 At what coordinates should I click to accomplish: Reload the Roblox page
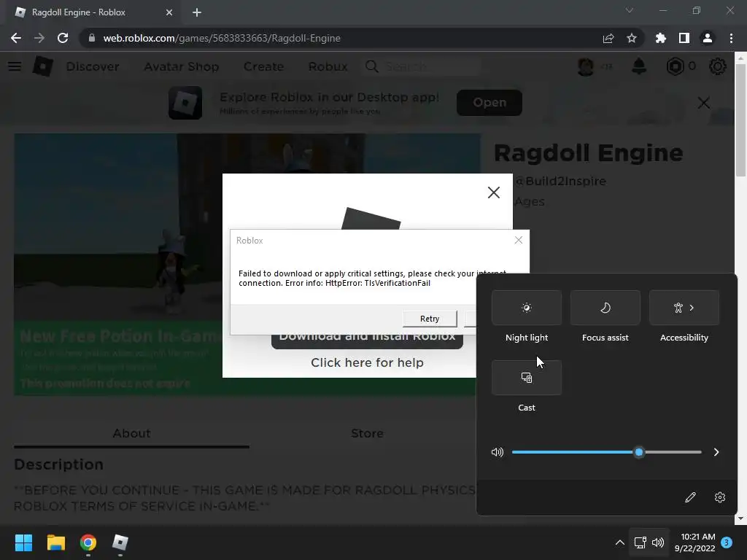point(63,38)
